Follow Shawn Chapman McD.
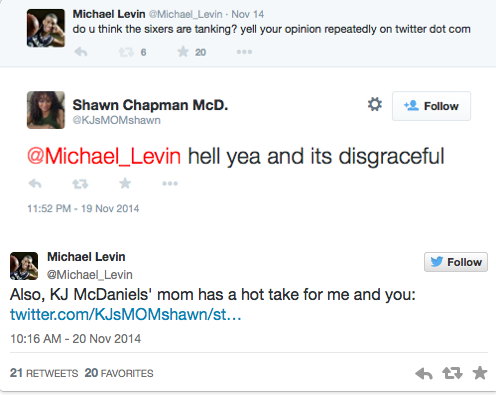 (x=431, y=106)
